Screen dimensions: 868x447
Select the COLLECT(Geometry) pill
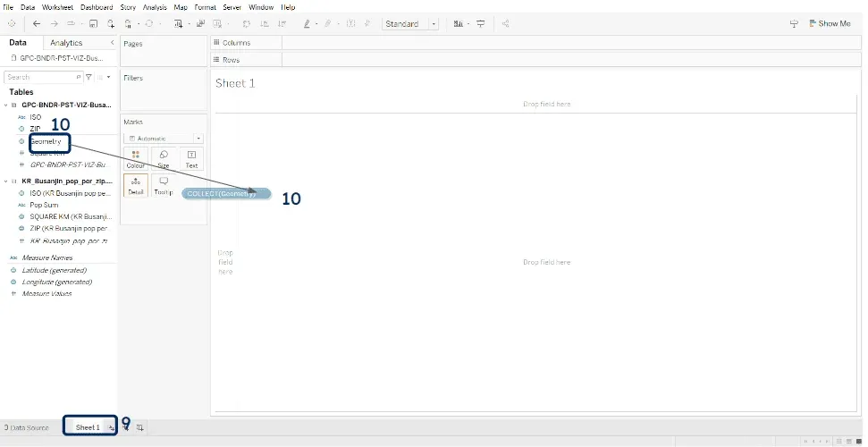pyautogui.click(x=226, y=193)
